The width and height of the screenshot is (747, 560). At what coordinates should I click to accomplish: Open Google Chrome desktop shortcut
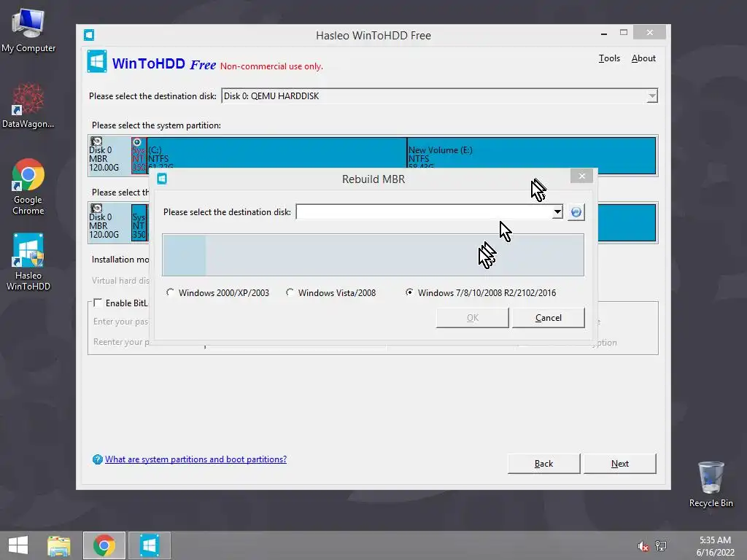(x=28, y=187)
